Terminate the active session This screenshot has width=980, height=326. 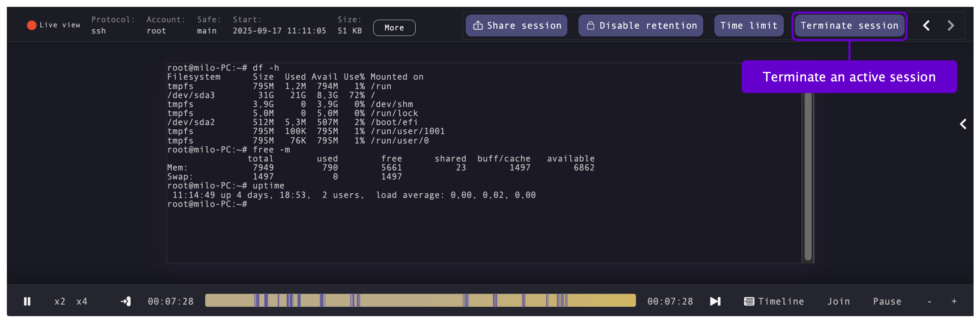pos(849,26)
